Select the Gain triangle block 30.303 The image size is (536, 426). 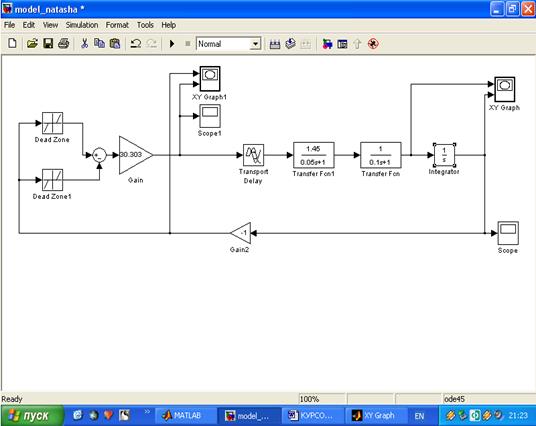(135, 155)
